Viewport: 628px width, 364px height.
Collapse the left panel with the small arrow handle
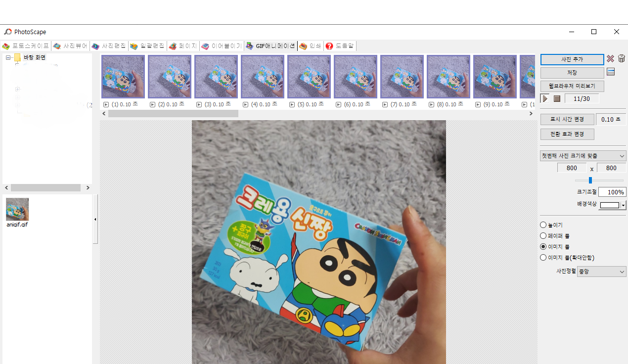click(95, 219)
